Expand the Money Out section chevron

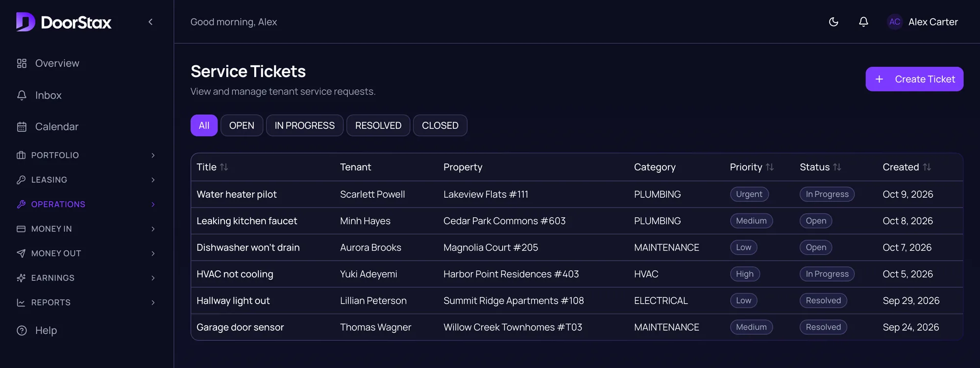coord(153,253)
